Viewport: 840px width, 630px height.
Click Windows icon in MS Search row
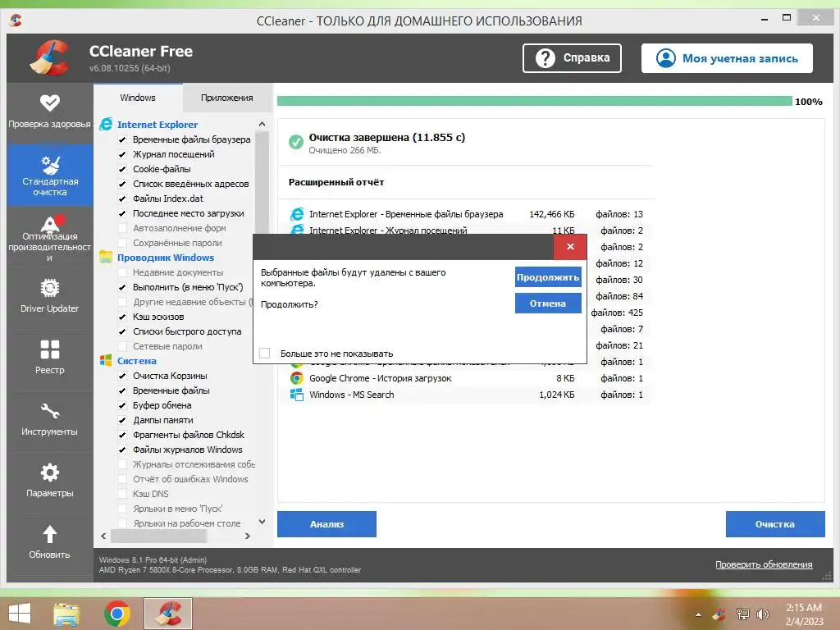297,395
